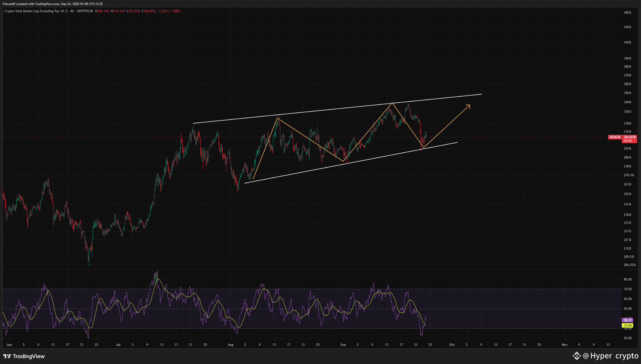Click the 304.87B current price label

point(629,137)
